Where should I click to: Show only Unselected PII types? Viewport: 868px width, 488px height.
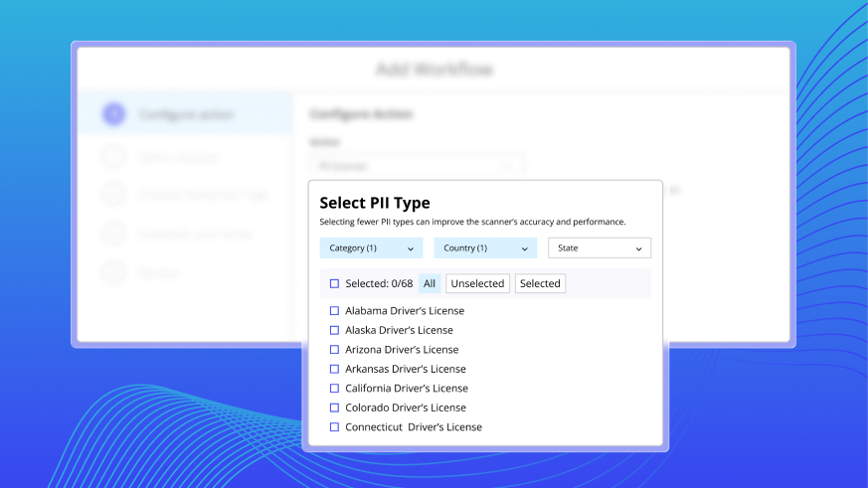[477, 284]
